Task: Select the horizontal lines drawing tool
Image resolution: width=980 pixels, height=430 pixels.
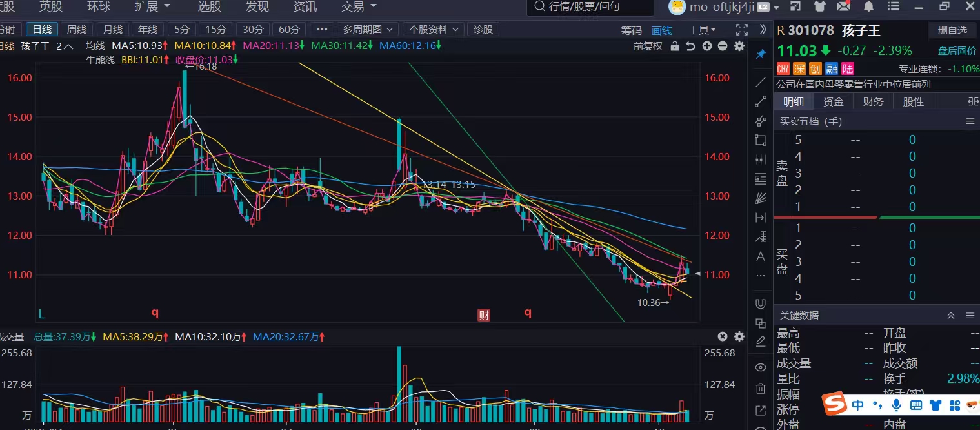Action: click(761, 179)
